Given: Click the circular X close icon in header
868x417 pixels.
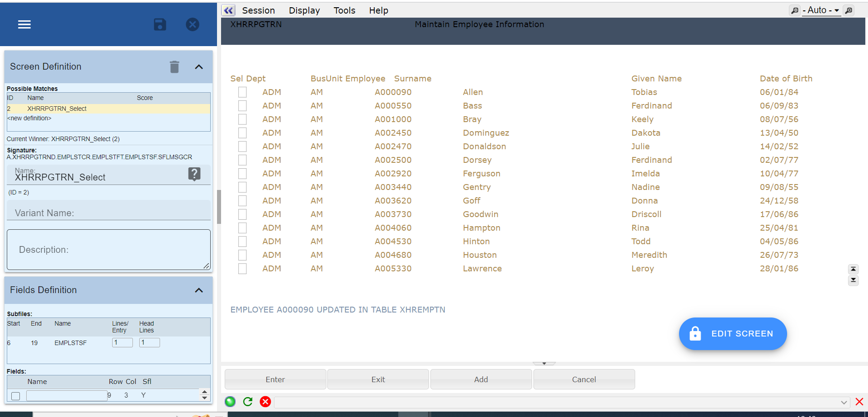Looking at the screenshot, I should pyautogui.click(x=193, y=24).
